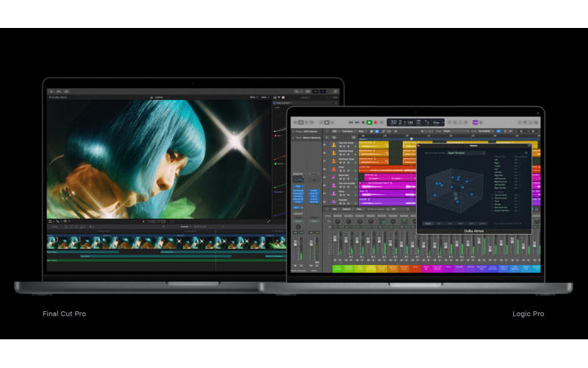This screenshot has width=588, height=368.
Task: Stop playback with Logic Pro's Stop button
Action: coord(363,122)
